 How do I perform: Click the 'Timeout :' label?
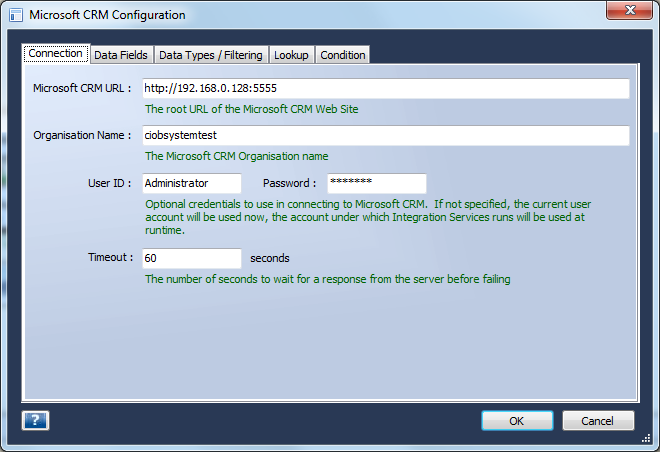(x=110, y=257)
